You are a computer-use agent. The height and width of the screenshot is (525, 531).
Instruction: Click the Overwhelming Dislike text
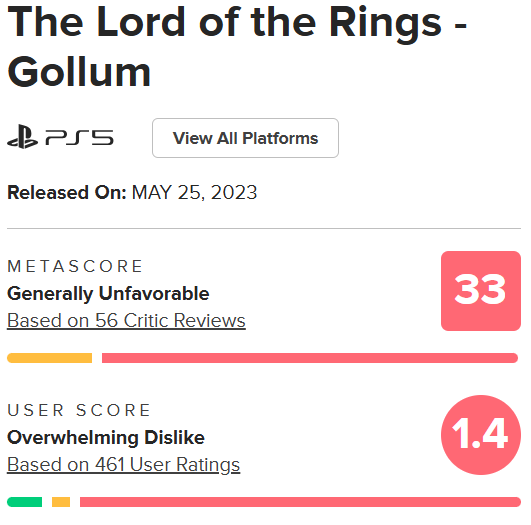pos(106,438)
